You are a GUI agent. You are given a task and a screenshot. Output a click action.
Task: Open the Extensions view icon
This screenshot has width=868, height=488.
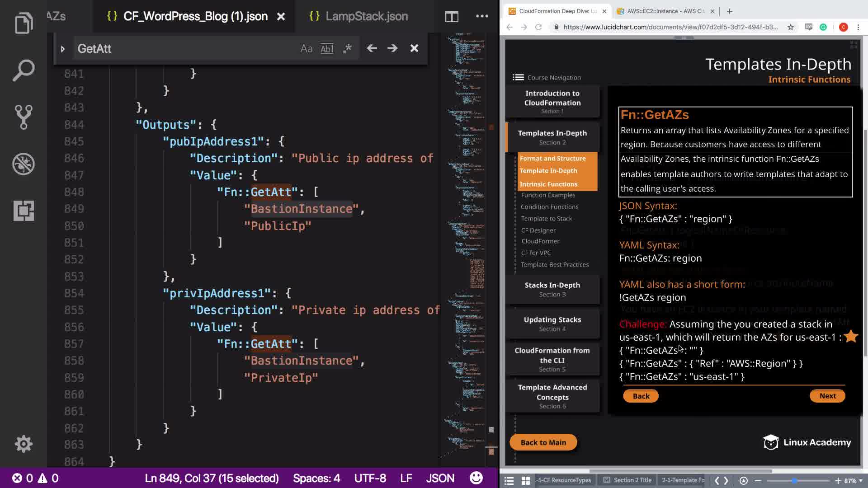coord(24,211)
